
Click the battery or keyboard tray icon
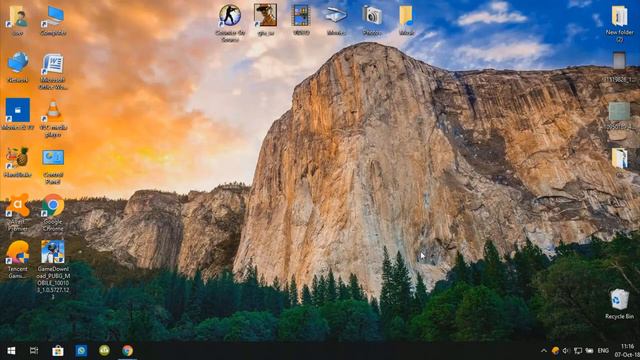pos(589,351)
